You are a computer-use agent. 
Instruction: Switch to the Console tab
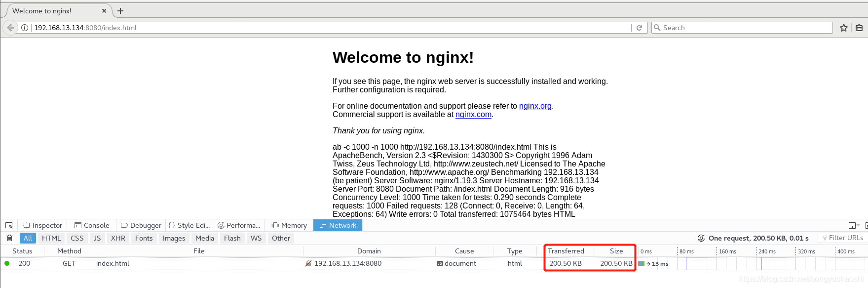92,225
